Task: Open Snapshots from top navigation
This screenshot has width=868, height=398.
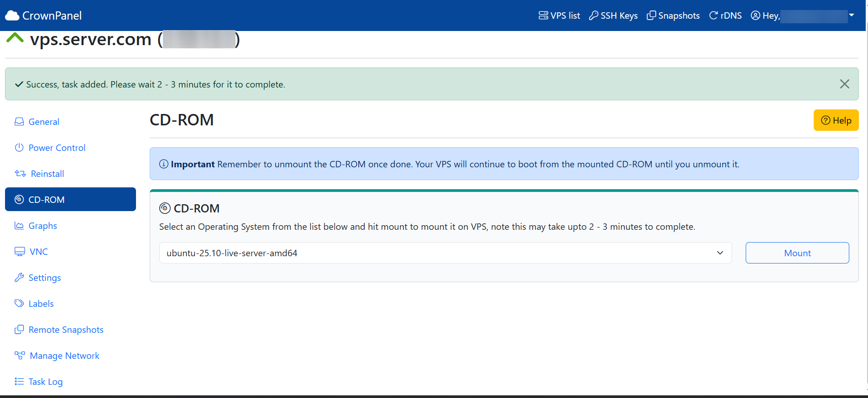Action: 673,16
